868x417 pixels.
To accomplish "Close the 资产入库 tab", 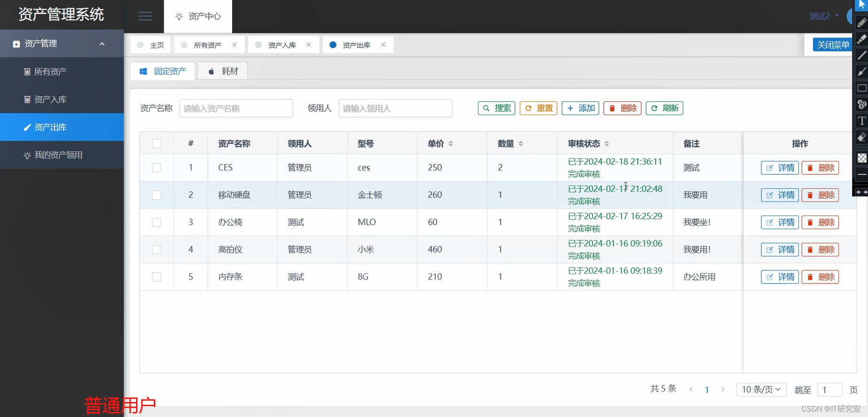I will (308, 45).
